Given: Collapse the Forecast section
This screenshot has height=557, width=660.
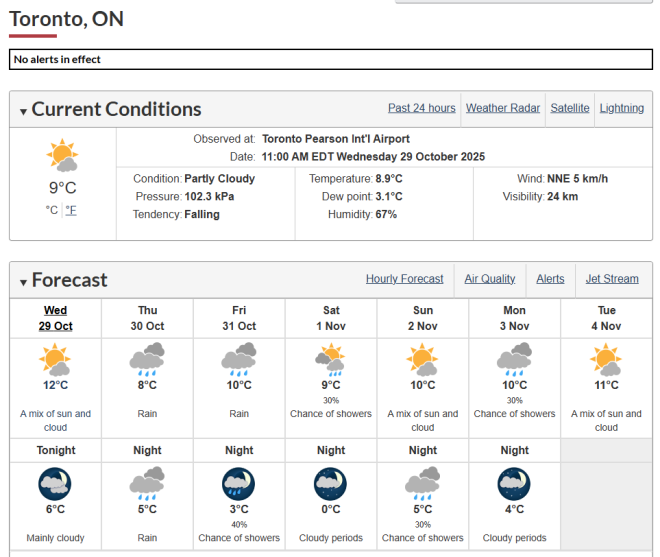Looking at the screenshot, I should coord(23,282).
